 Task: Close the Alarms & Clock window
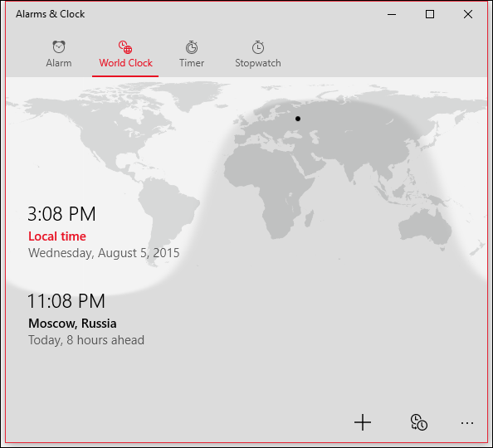click(x=468, y=14)
